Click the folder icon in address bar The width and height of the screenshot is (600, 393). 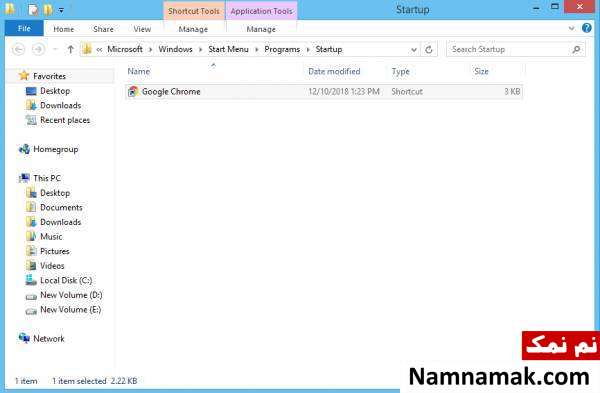click(x=87, y=49)
